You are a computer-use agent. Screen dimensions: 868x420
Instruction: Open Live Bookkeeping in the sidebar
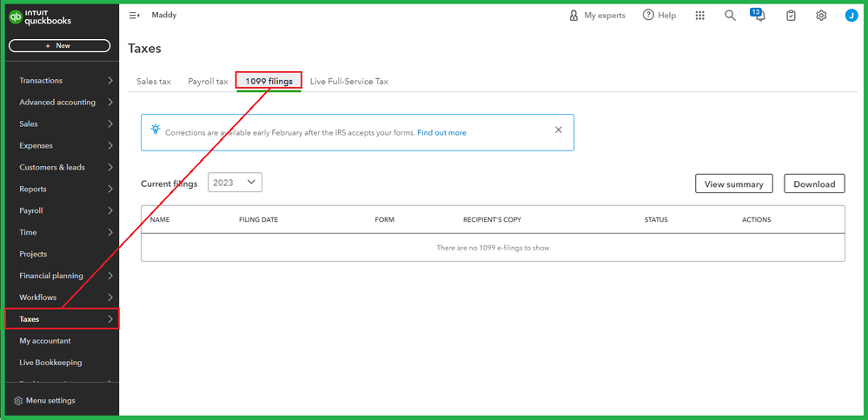[50, 363]
